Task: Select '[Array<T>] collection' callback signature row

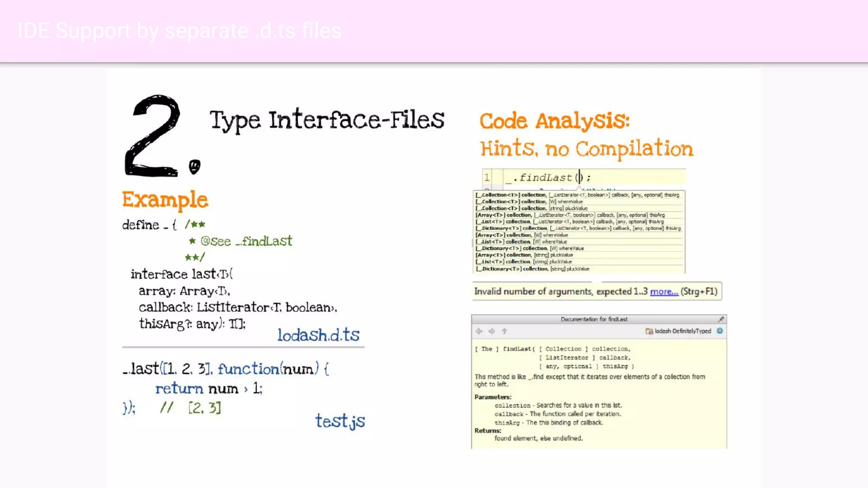Action: coord(579,215)
